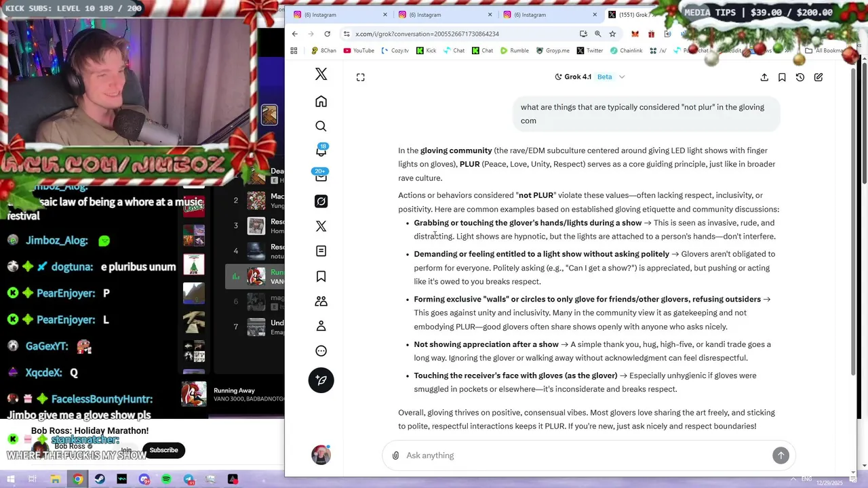The image size is (868, 488).
Task: Open Discord from the taskbar
Action: (x=144, y=479)
